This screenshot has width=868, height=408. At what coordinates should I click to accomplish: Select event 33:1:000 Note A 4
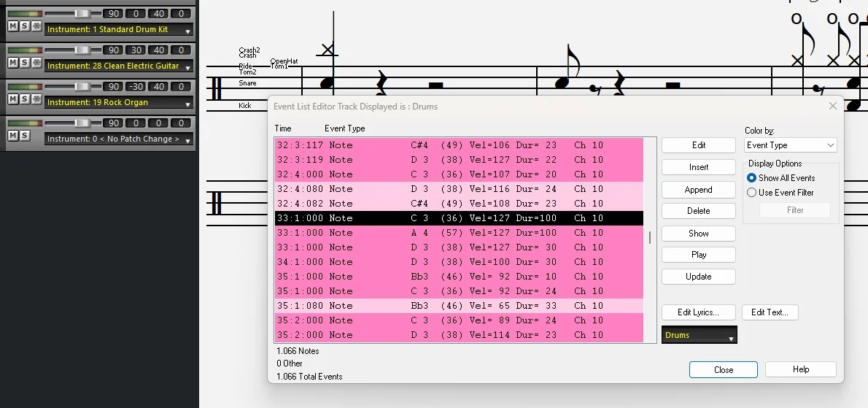point(459,233)
